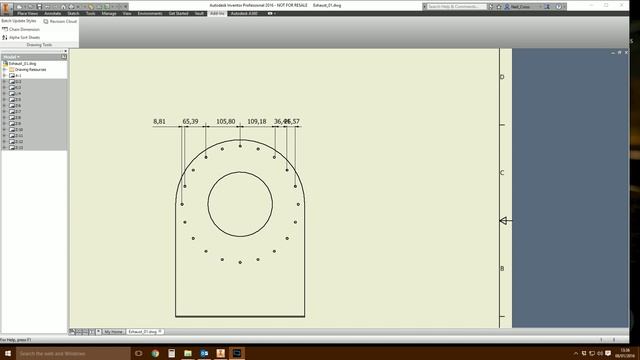The image size is (640, 360).
Task: Expand the tree node of sheet :5
Action: (x=4, y=100)
